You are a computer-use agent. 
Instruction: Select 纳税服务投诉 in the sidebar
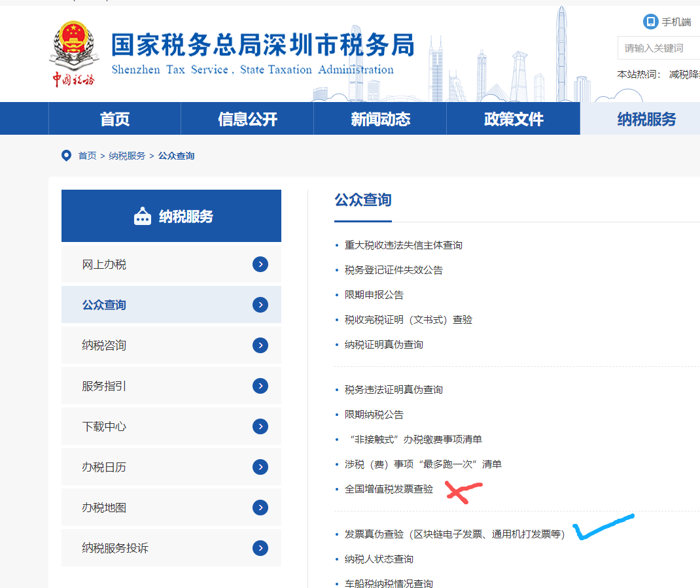[x=171, y=548]
